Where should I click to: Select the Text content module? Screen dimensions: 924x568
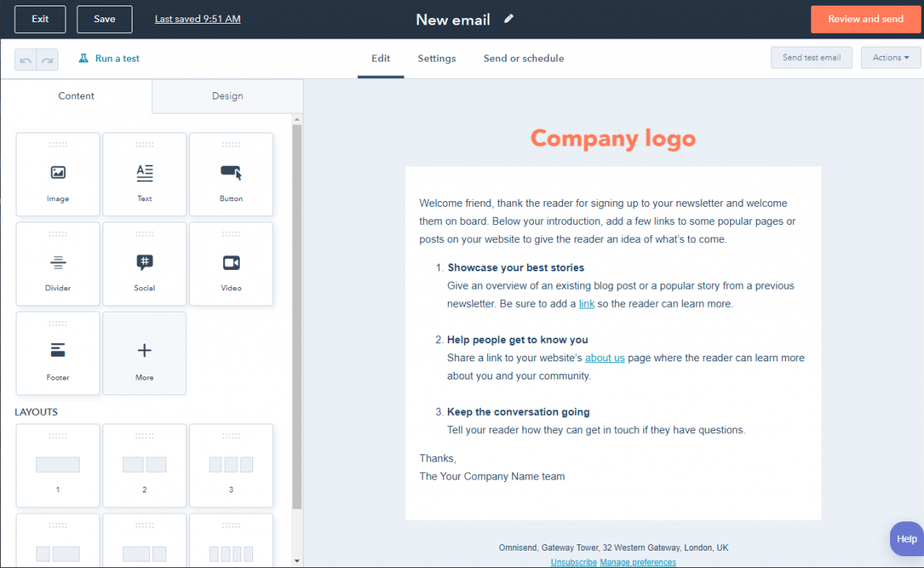click(144, 174)
